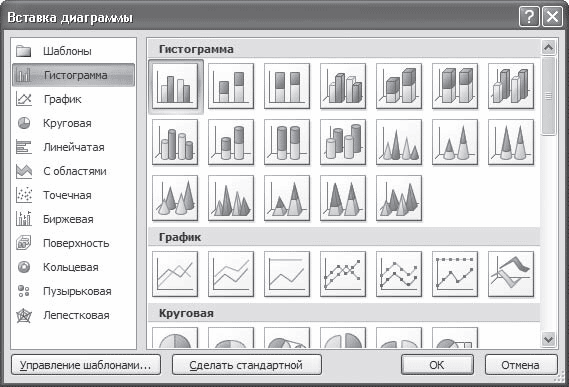Click the Сделать стандартной button

coord(247,365)
